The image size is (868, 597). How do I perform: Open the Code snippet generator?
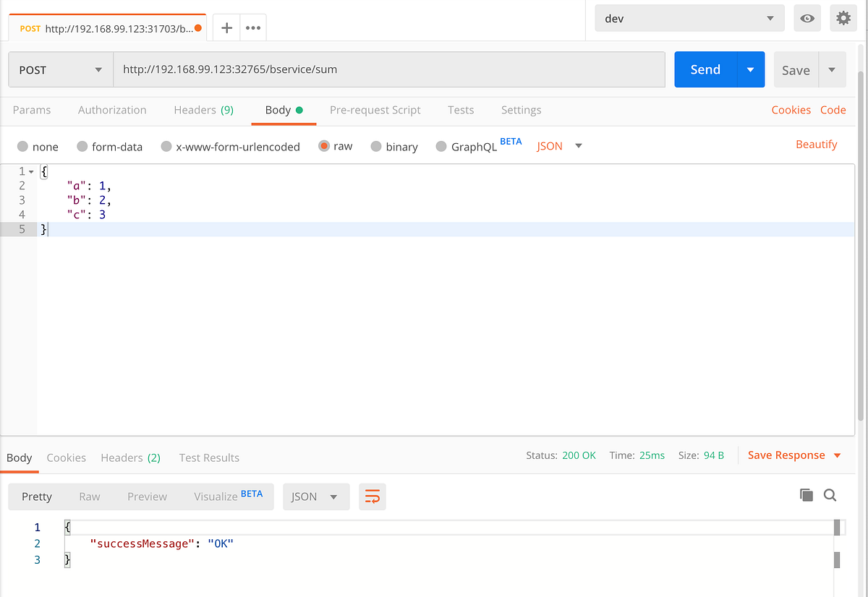833,110
